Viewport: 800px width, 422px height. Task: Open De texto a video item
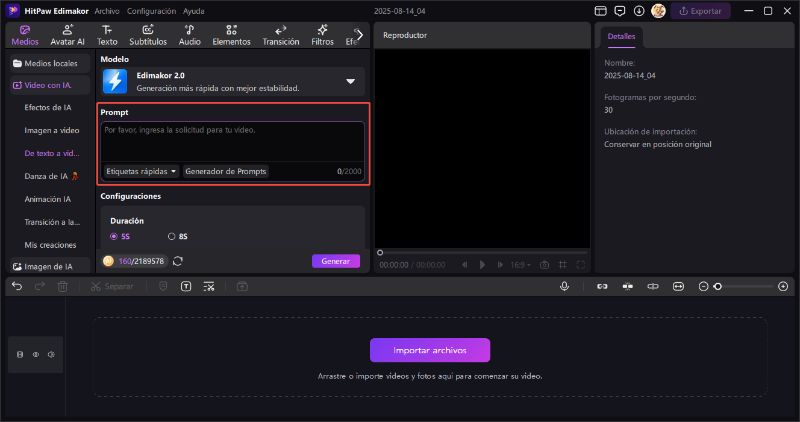(x=52, y=153)
